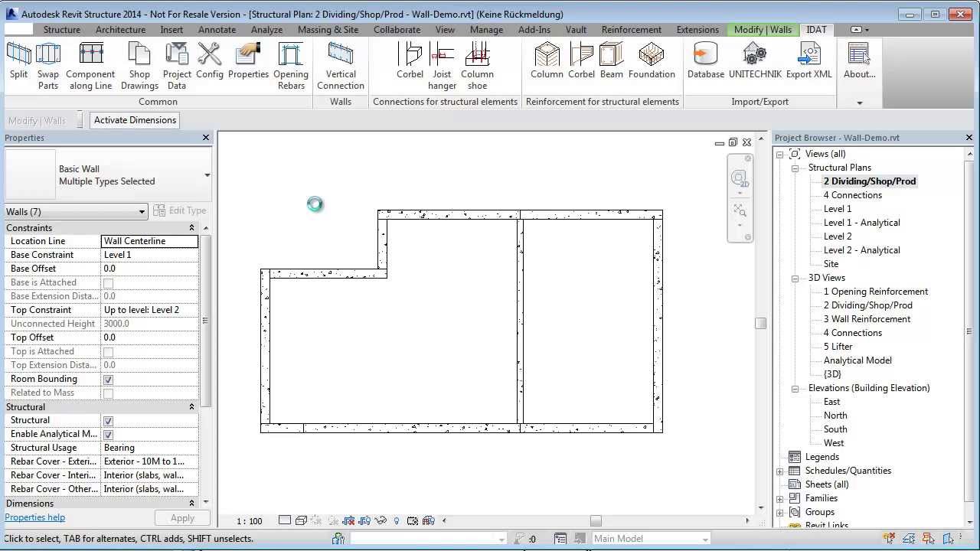Click the zoom region navigation icon
The height and width of the screenshot is (551, 980).
coord(740,210)
